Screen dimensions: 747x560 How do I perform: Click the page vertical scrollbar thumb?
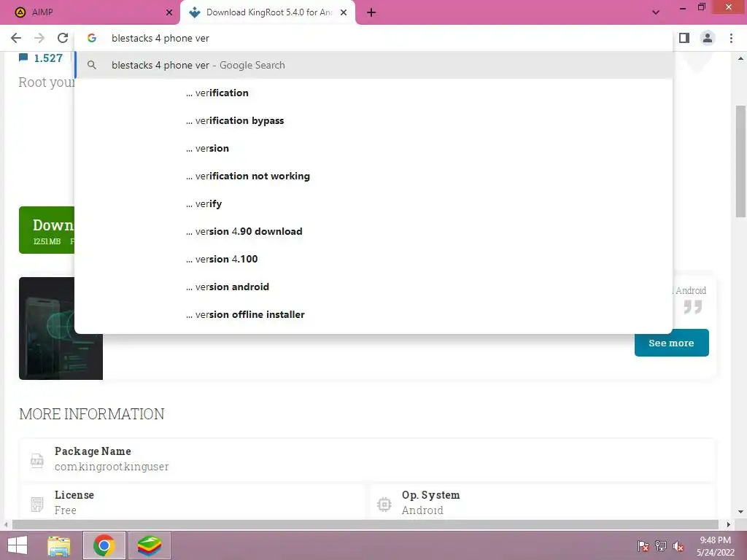tap(740, 161)
